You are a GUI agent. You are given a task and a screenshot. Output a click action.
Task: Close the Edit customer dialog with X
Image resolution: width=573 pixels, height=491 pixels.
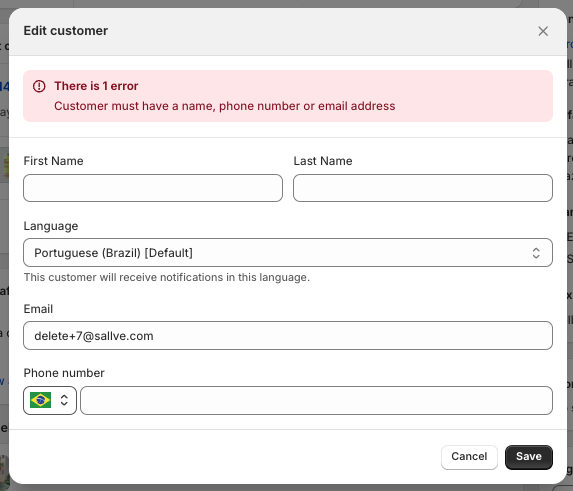point(543,31)
